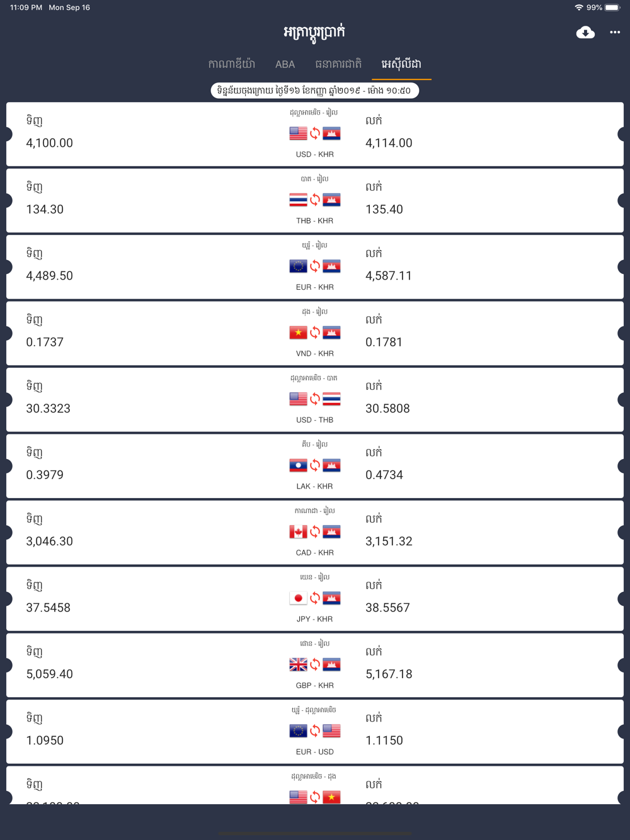Tap the EU flag in EUR - KHR row
Image resolution: width=630 pixels, height=840 pixels.
[x=298, y=266]
